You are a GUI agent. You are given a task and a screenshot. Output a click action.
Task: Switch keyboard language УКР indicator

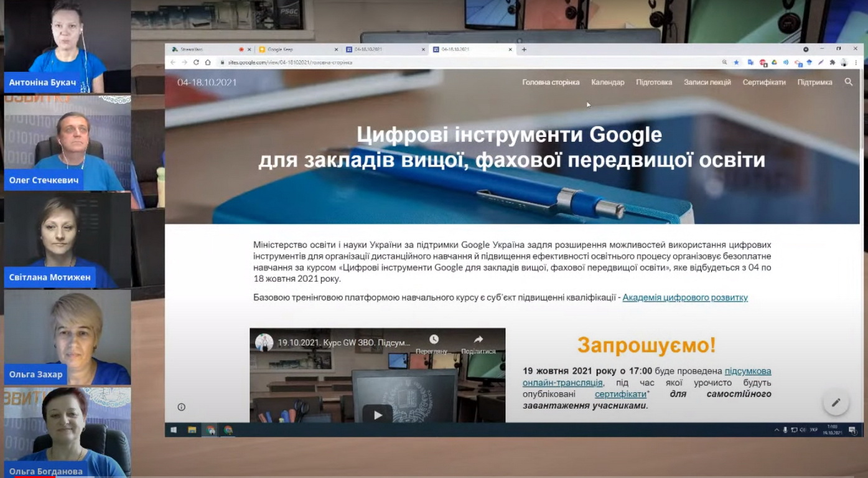tap(814, 429)
